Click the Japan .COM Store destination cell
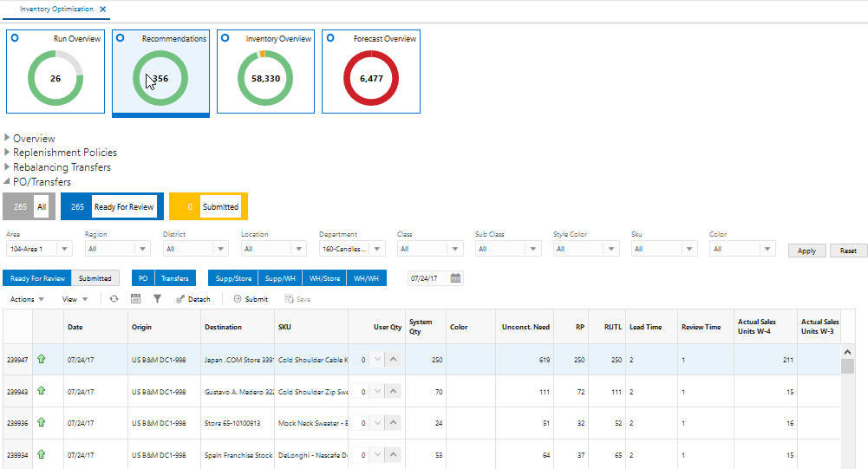The image size is (868, 469). (x=238, y=360)
